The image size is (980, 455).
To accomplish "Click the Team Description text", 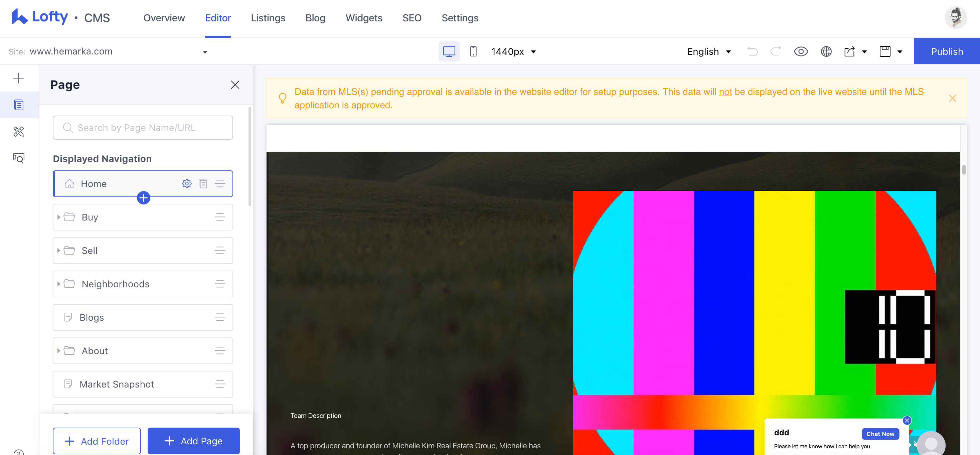I will 316,416.
